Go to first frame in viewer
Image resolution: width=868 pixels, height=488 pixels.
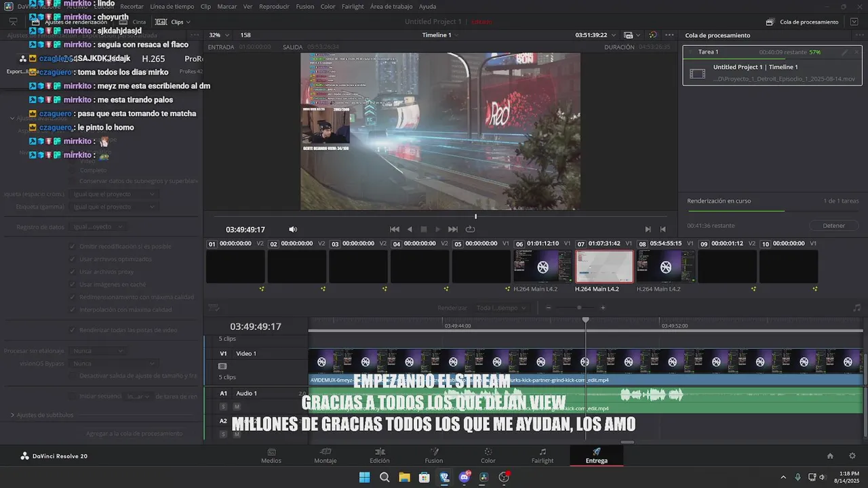click(394, 229)
